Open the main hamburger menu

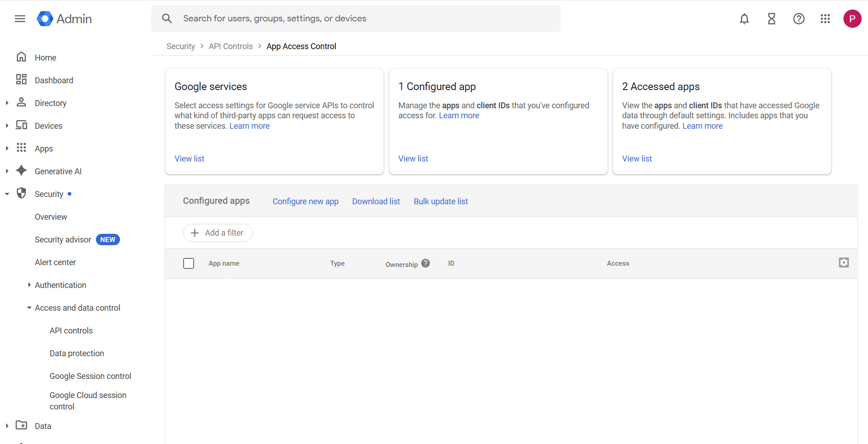[20, 19]
